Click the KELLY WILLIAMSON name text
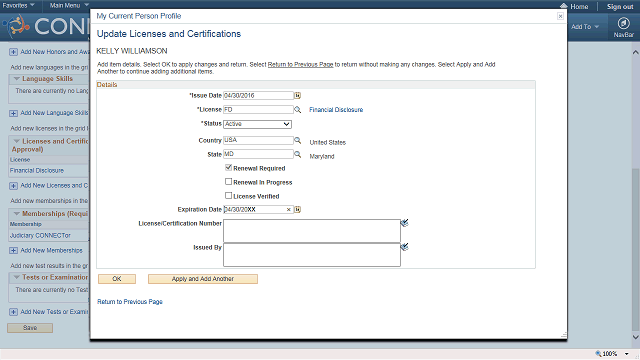Screen dimensions: 640x360 click(x=132, y=51)
